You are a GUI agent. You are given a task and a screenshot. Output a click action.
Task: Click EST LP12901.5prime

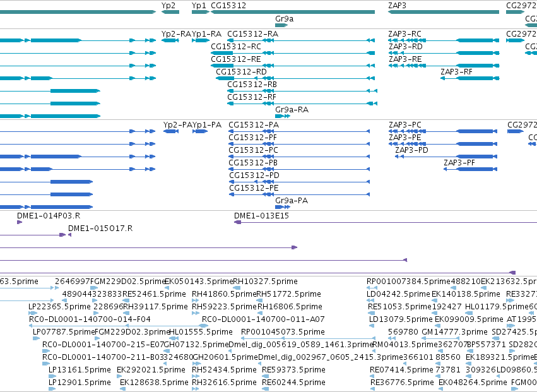(x=52, y=389)
